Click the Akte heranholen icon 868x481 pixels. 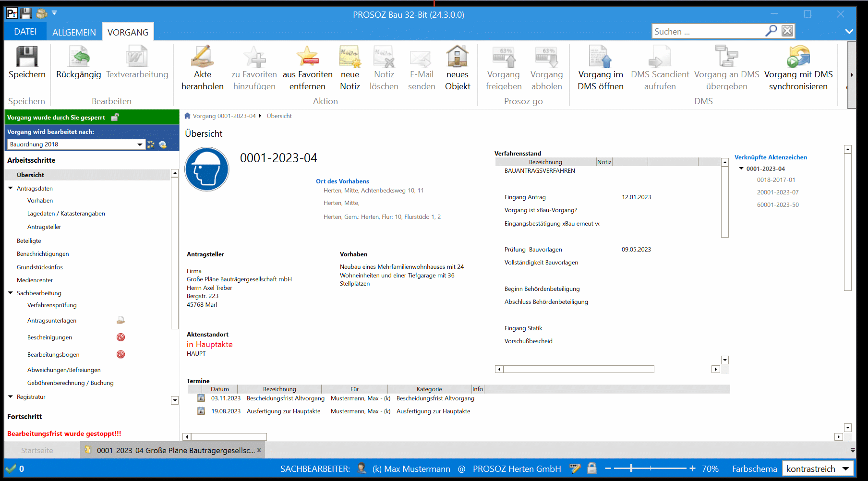pos(202,57)
